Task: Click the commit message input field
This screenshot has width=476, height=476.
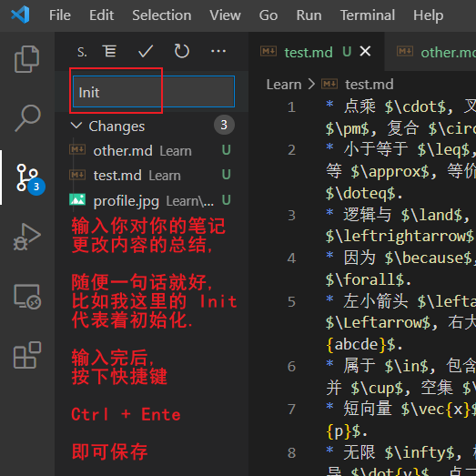Action: click(x=154, y=92)
